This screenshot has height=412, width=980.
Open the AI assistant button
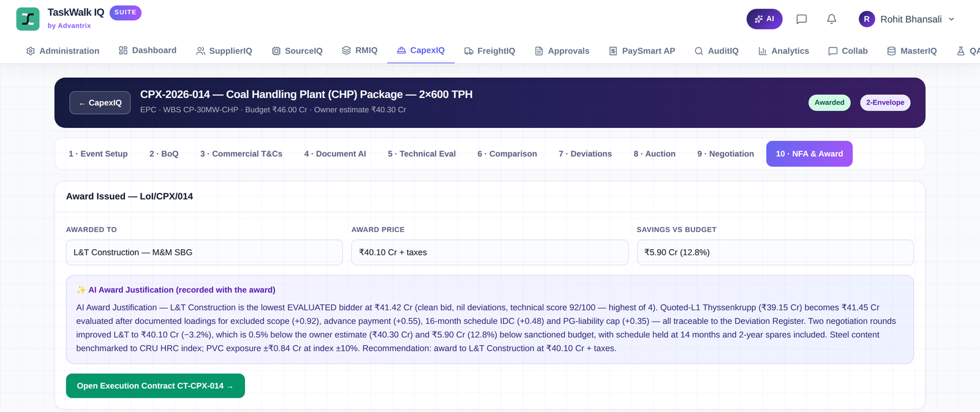pos(764,19)
